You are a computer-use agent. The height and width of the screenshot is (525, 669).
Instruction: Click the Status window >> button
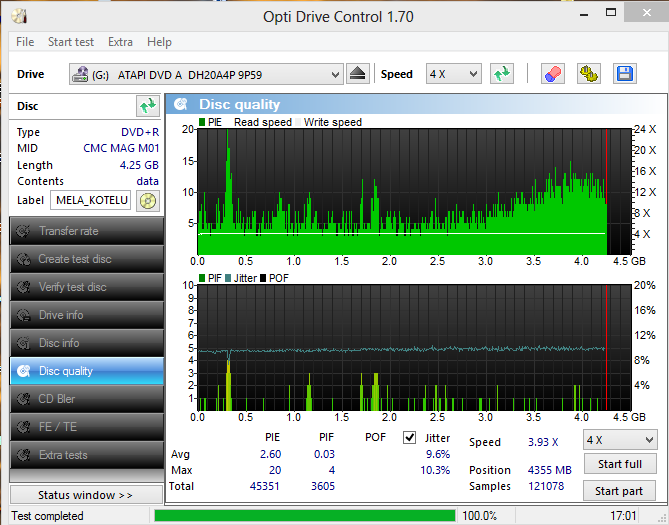click(x=86, y=495)
